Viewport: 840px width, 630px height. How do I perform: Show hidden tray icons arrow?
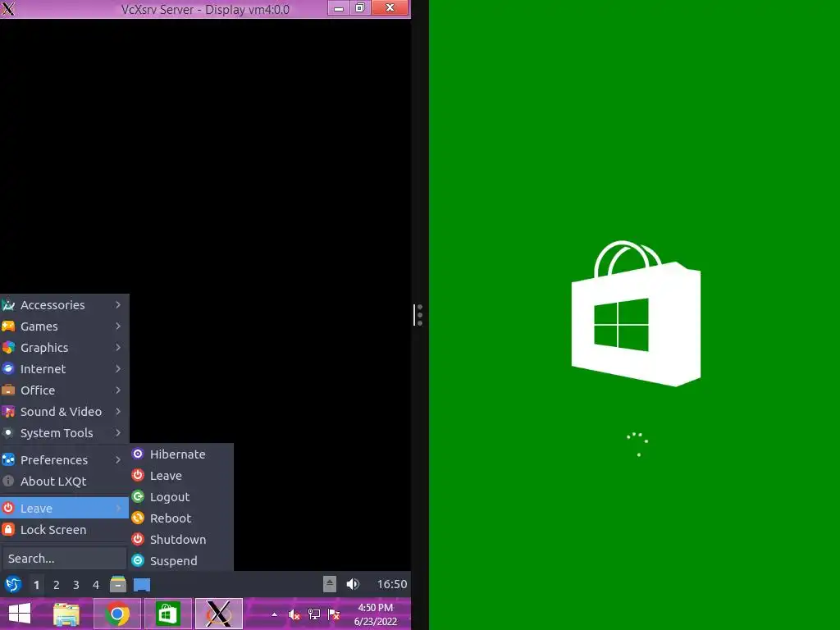tap(274, 614)
